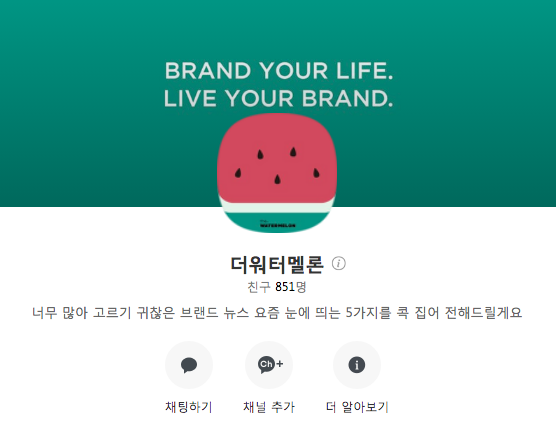556x429 pixels.
Task: Click the white rind stripe of profile image
Action: coord(277,207)
